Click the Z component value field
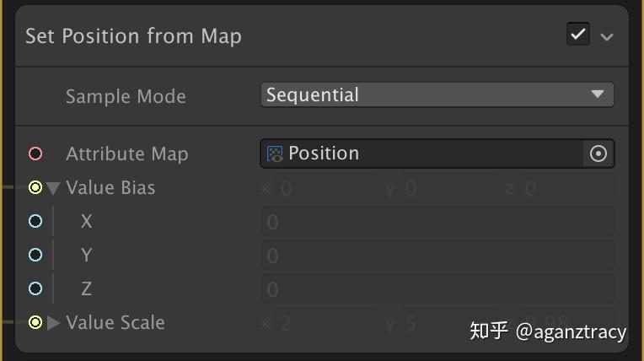Screen dimensions: 644x361 point(437,289)
